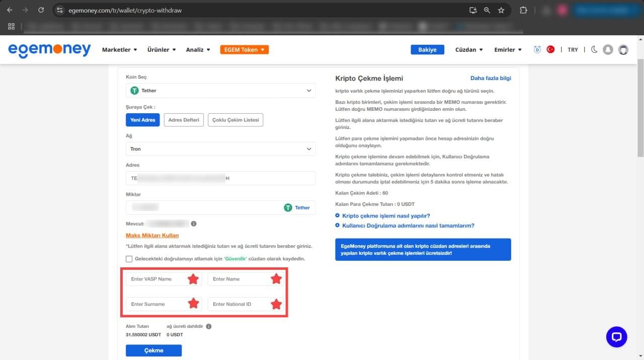Open the apps grid in bookmarks bar
The height and width of the screenshot is (360, 644).
point(12,26)
